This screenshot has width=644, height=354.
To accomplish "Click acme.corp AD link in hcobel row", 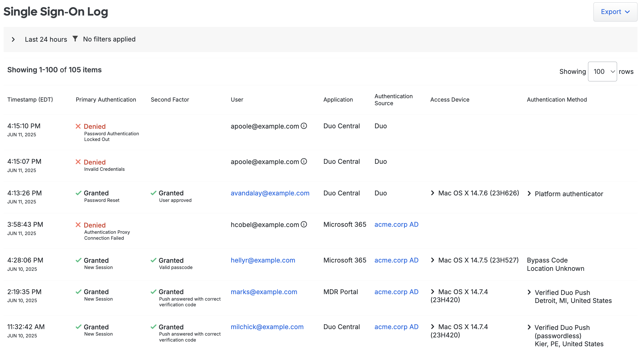I will click(396, 224).
